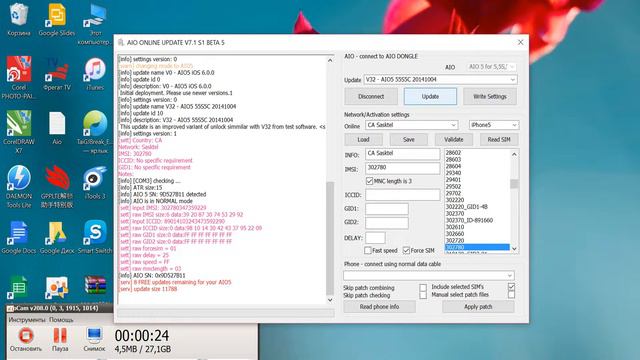Launch iTunes from the desktop
The image size is (640, 360).
coord(95,74)
